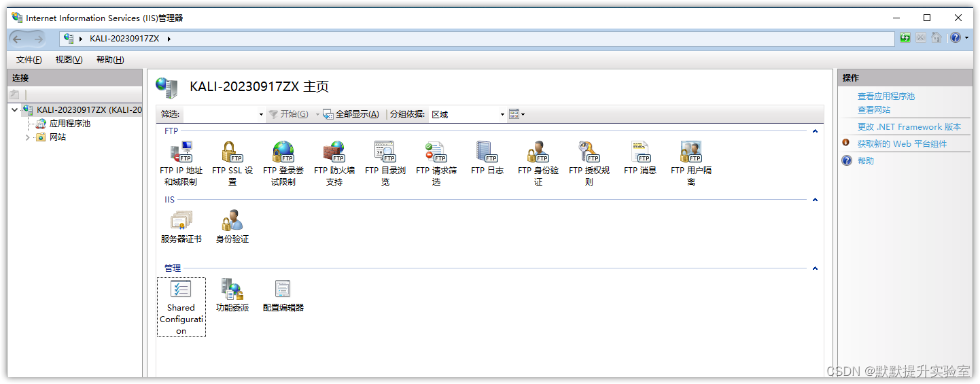This screenshot has height=384, width=980.
Task: Open the help dropdown arrow in address bar
Action: [966, 38]
